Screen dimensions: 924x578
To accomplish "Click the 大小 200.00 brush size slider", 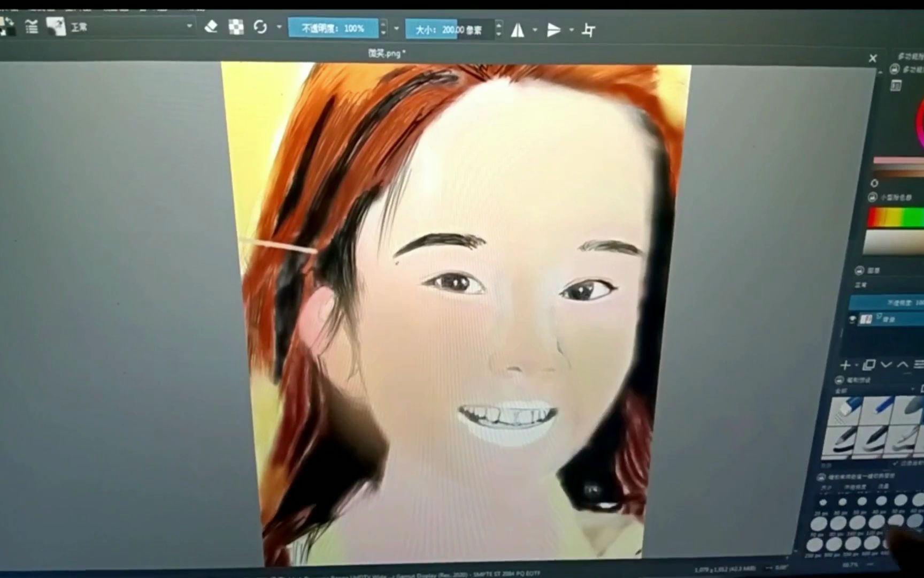I will tap(450, 29).
